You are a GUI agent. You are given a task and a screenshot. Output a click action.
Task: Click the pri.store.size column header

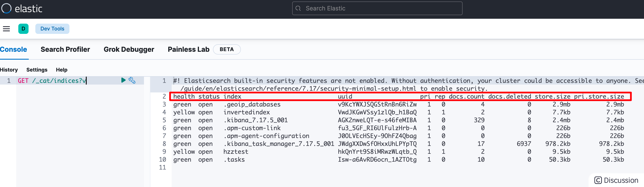point(599,96)
